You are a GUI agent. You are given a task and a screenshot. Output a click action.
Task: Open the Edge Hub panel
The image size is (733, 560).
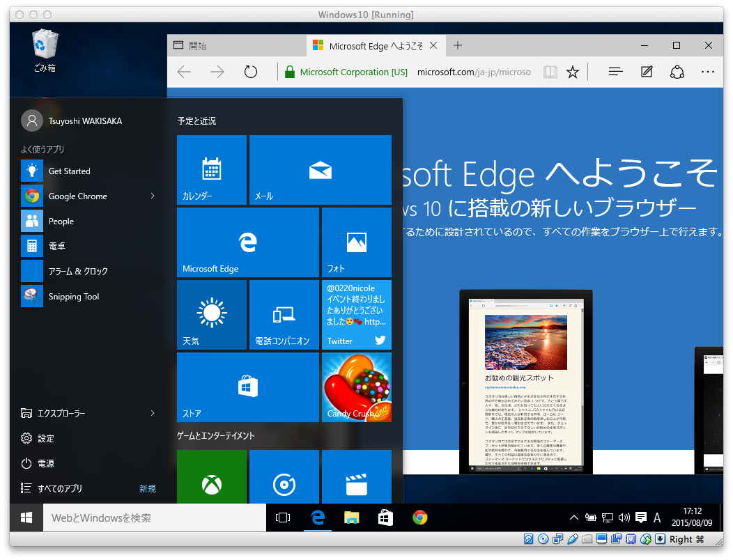(616, 72)
